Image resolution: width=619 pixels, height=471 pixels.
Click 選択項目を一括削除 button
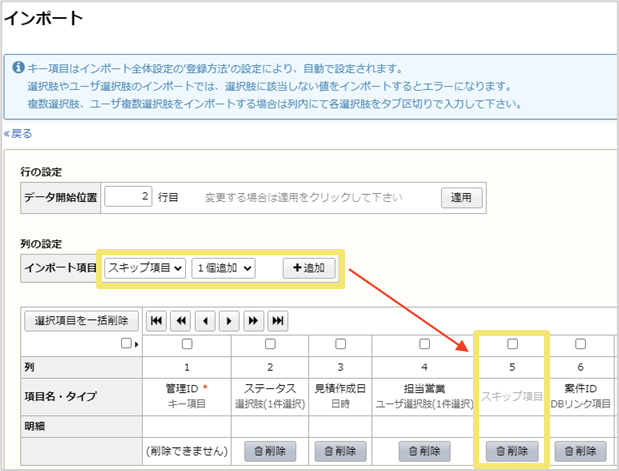[81, 321]
